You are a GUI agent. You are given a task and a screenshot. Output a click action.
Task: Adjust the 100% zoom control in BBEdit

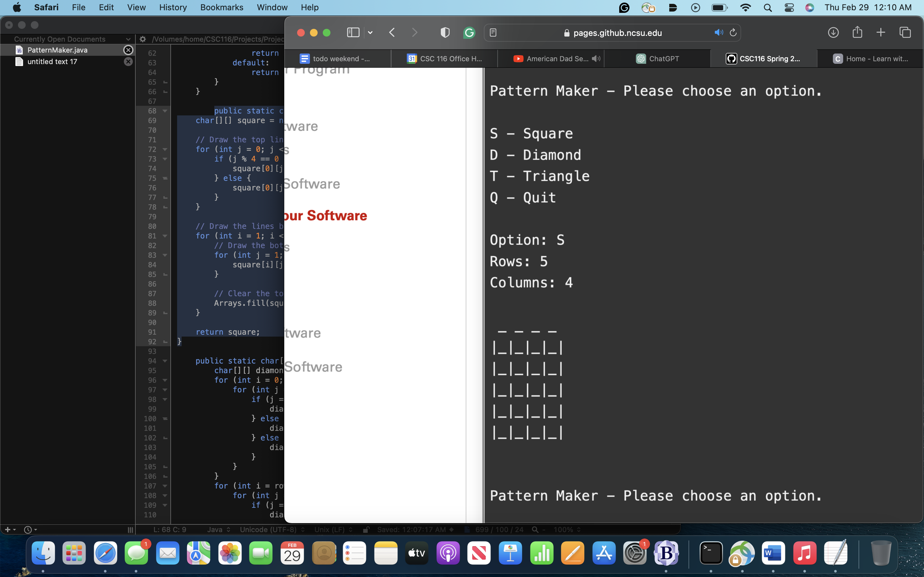pos(566,529)
